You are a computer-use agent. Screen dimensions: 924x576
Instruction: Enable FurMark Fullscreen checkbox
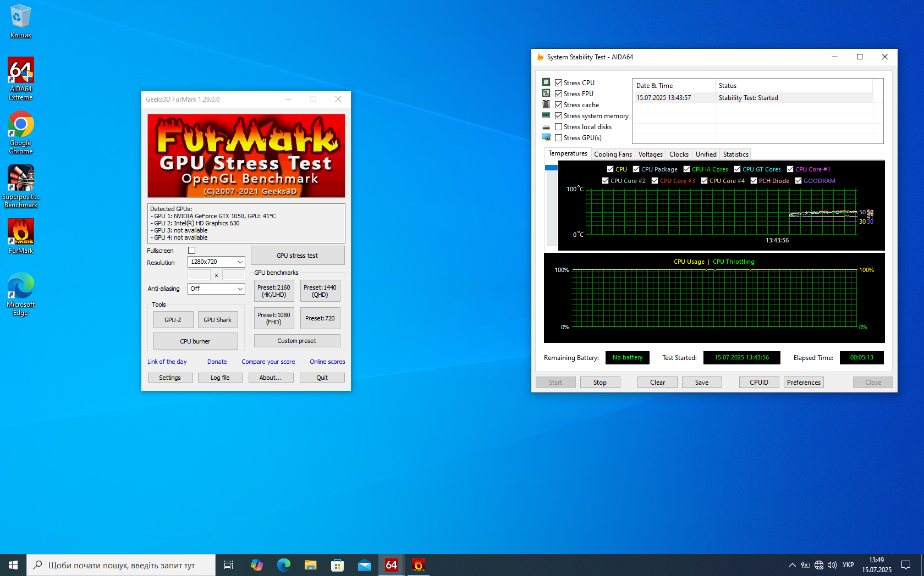(192, 251)
